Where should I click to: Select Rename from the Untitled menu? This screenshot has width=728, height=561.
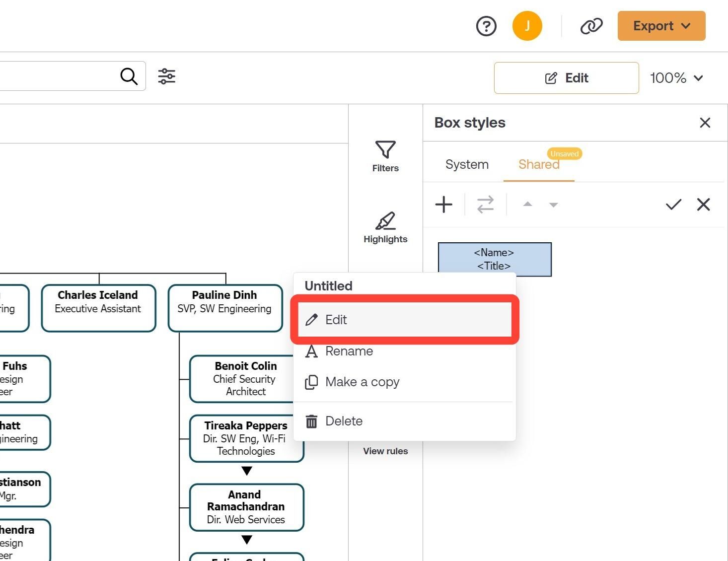[x=349, y=351]
